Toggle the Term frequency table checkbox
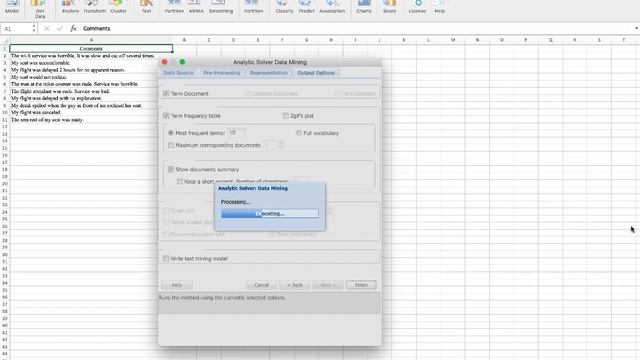Screen dimensions: 640x360 [x=166, y=116]
